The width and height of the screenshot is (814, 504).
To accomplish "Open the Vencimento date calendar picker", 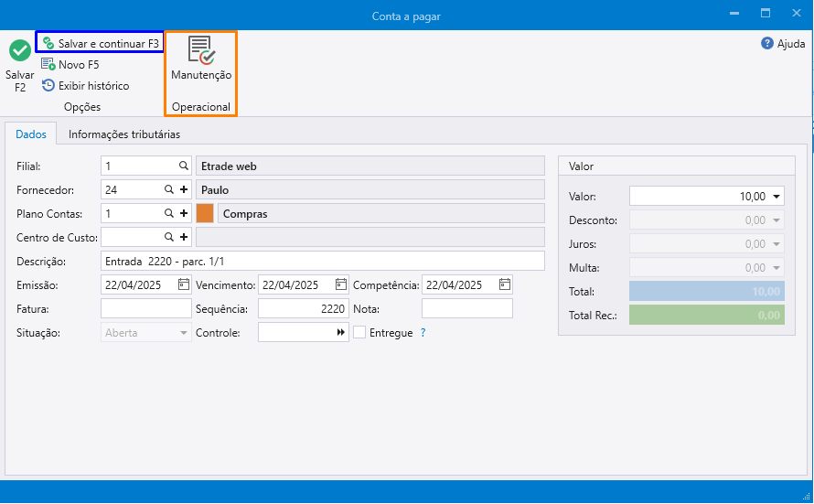I will pyautogui.click(x=340, y=284).
